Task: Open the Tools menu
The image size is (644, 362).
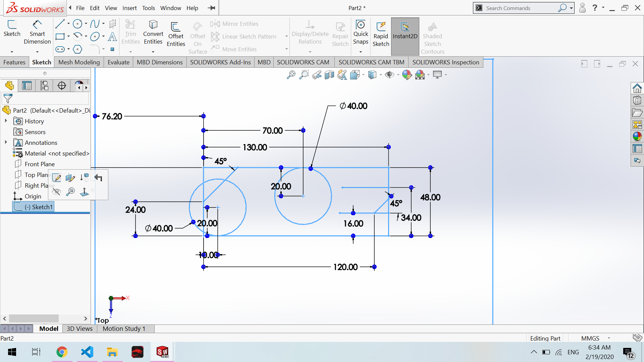Action: (x=148, y=8)
